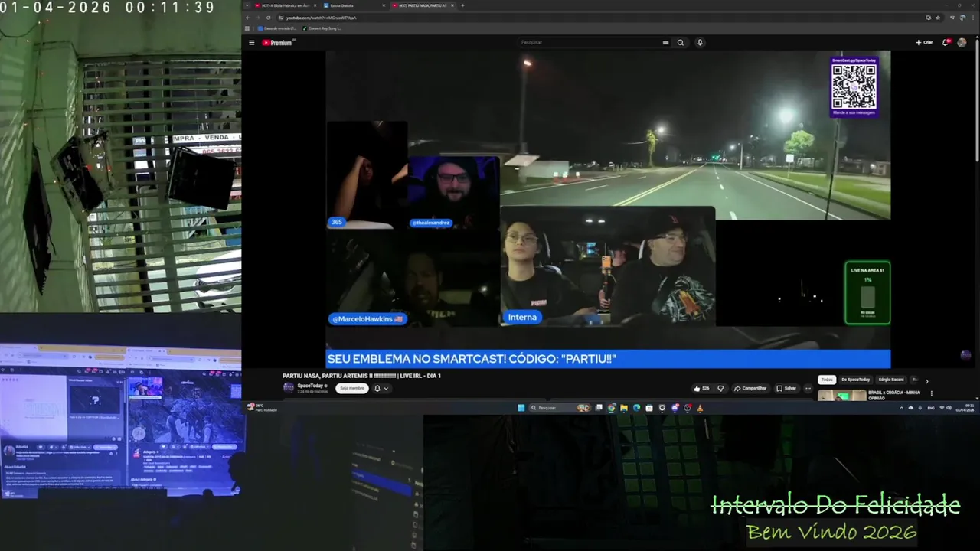Open the taskbar weather widget
Image resolution: width=980 pixels, height=551 pixels.
261,408
